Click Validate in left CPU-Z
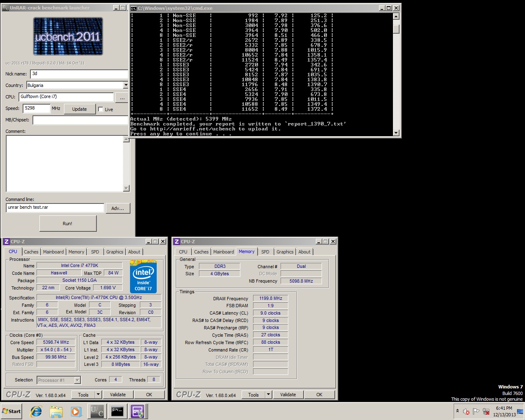Image resolution: width=525 pixels, height=420 pixels. pos(118,395)
